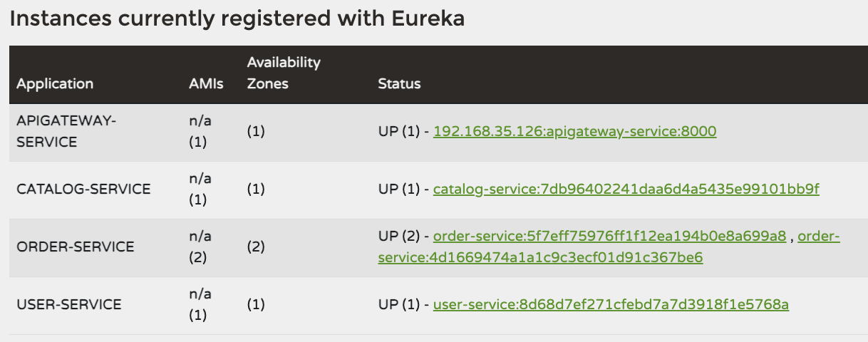
Task: Click the Status column header
Action: pos(399,84)
